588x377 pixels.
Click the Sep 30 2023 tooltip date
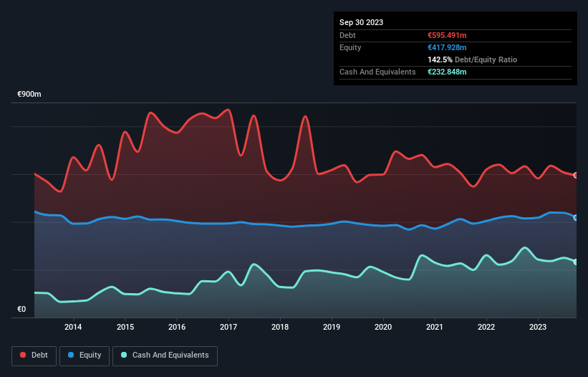pyautogui.click(x=361, y=22)
